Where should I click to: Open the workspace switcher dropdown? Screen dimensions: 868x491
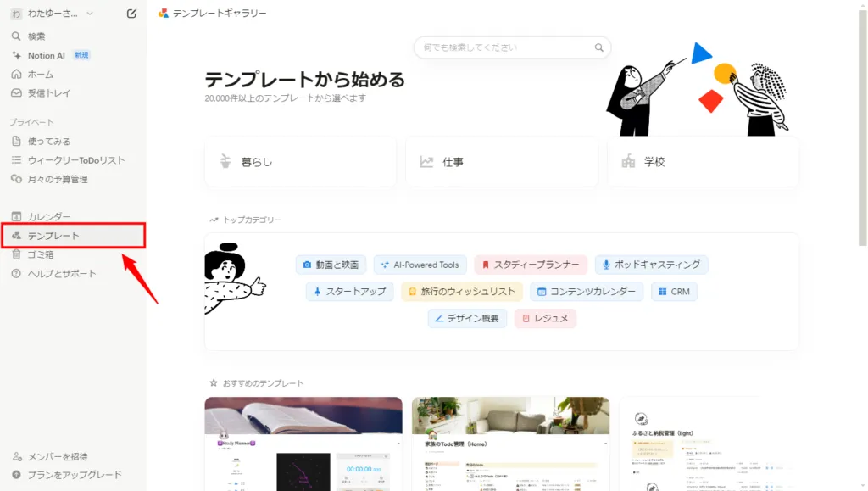point(52,14)
